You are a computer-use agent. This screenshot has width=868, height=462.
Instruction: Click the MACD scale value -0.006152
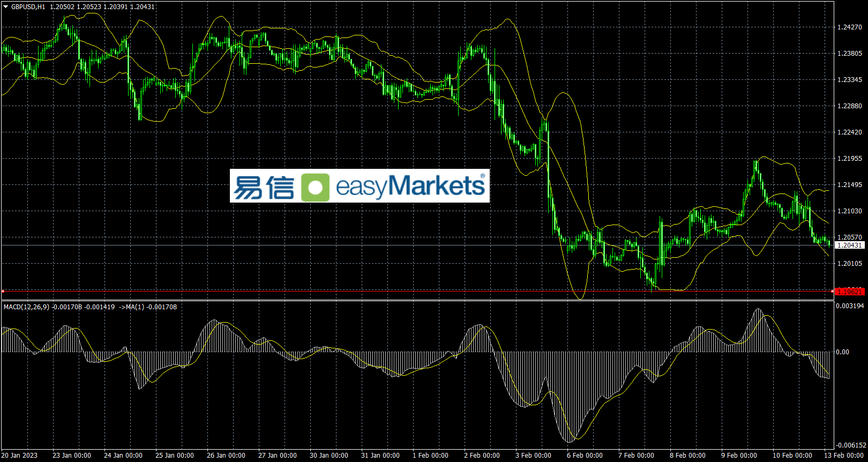851,445
